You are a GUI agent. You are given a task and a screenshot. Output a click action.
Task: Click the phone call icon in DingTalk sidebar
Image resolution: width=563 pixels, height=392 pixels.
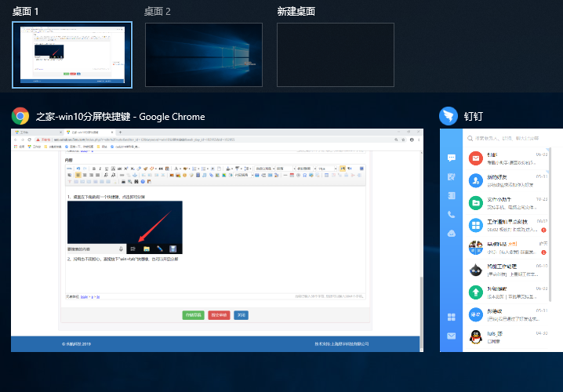point(452,214)
